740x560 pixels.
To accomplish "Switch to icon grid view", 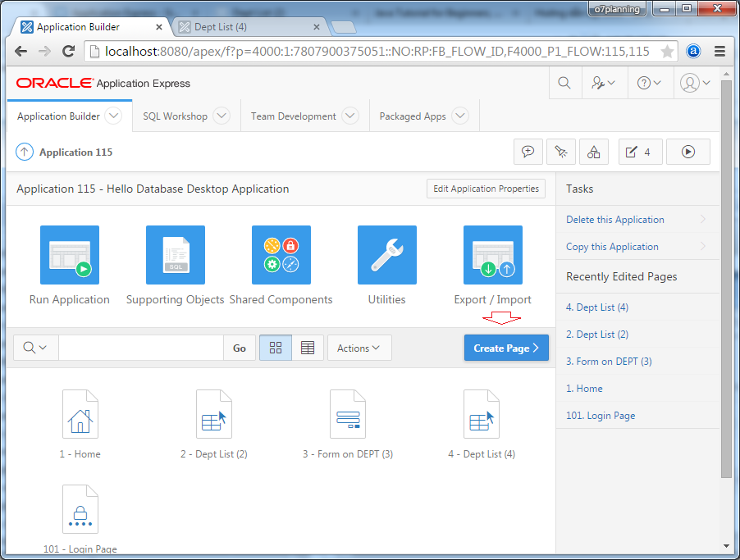I will click(x=276, y=348).
